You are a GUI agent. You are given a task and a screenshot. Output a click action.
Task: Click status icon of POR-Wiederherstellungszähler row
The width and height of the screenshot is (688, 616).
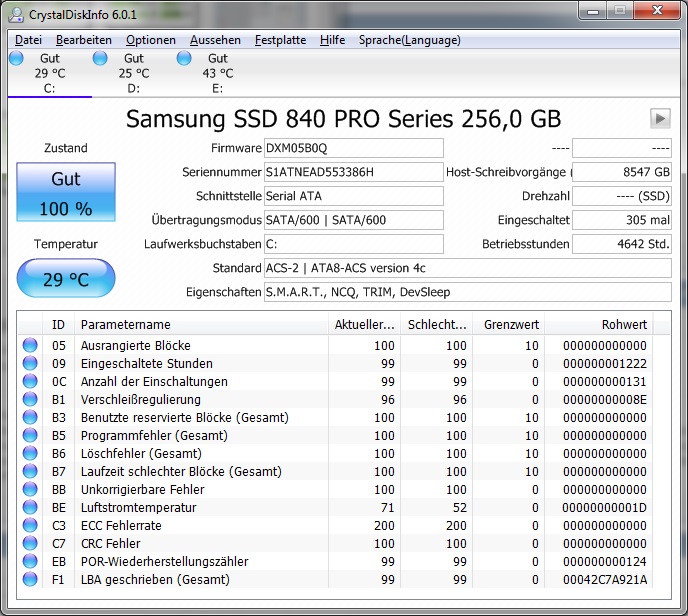30,561
